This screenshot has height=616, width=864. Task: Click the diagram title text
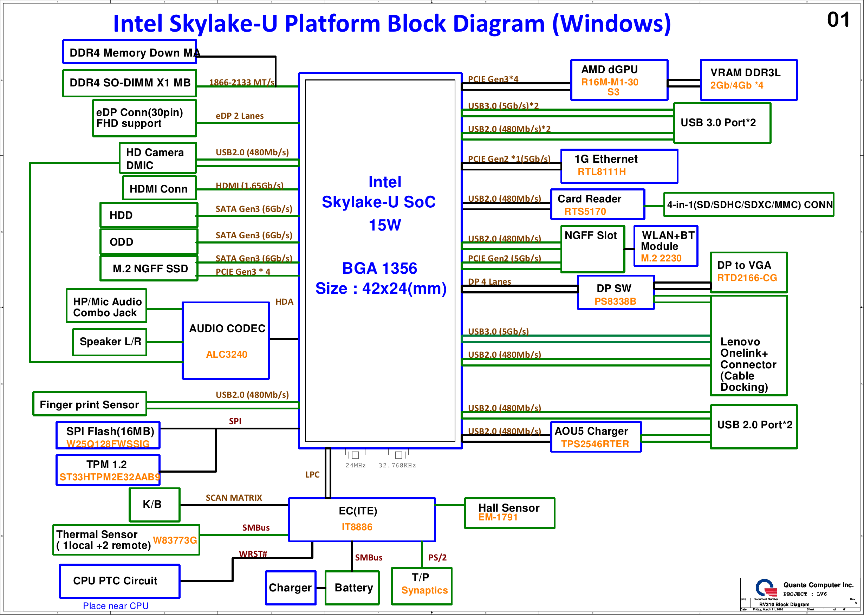pyautogui.click(x=392, y=24)
